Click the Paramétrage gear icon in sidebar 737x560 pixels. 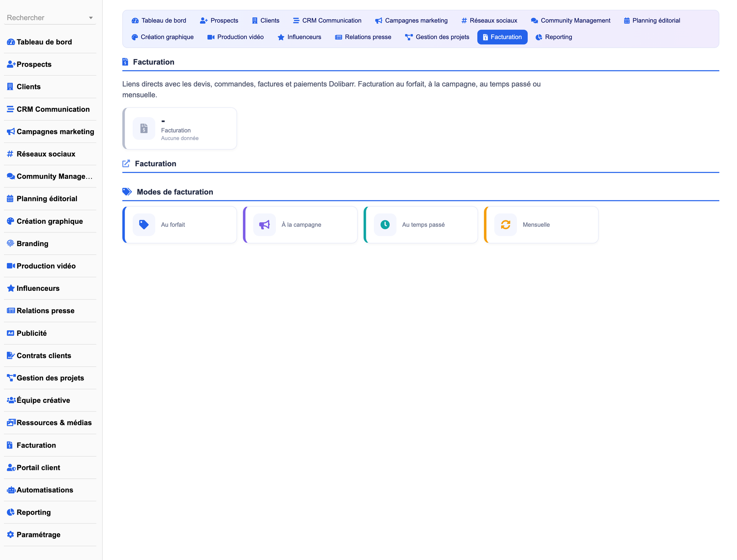[x=11, y=535]
